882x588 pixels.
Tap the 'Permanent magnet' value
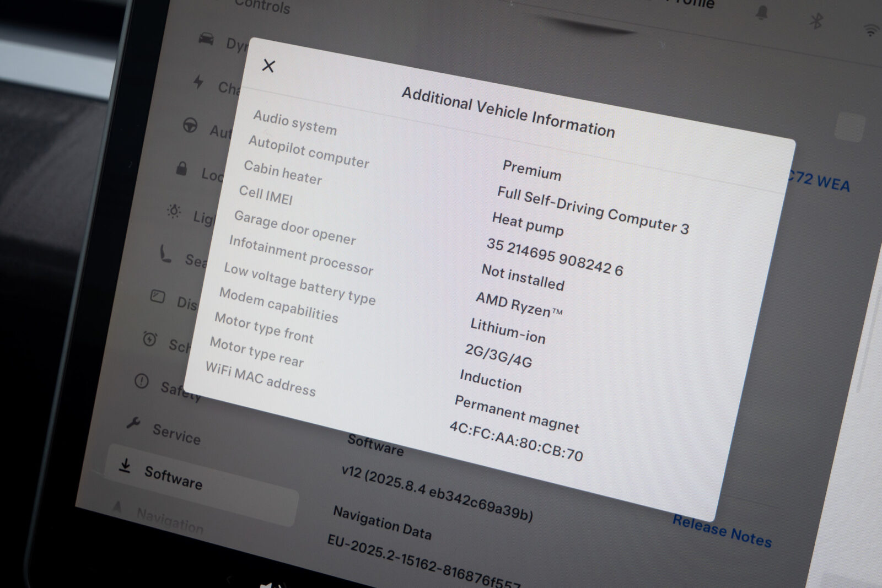(517, 414)
